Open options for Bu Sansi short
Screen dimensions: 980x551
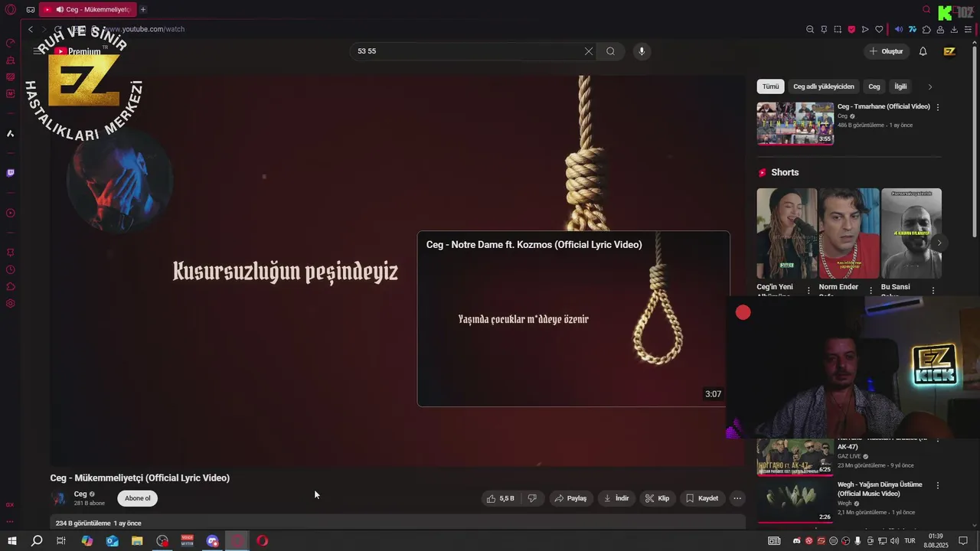click(x=933, y=291)
